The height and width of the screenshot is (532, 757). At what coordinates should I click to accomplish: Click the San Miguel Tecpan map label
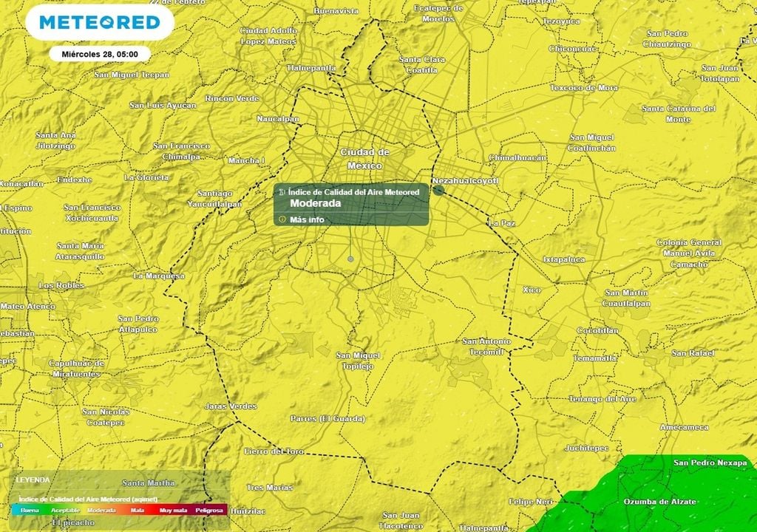[x=132, y=75]
